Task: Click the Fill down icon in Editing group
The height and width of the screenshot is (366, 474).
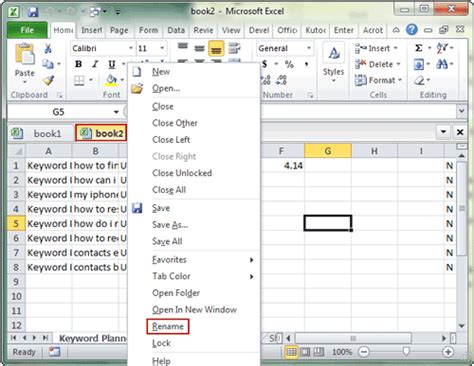Action: click(419, 64)
